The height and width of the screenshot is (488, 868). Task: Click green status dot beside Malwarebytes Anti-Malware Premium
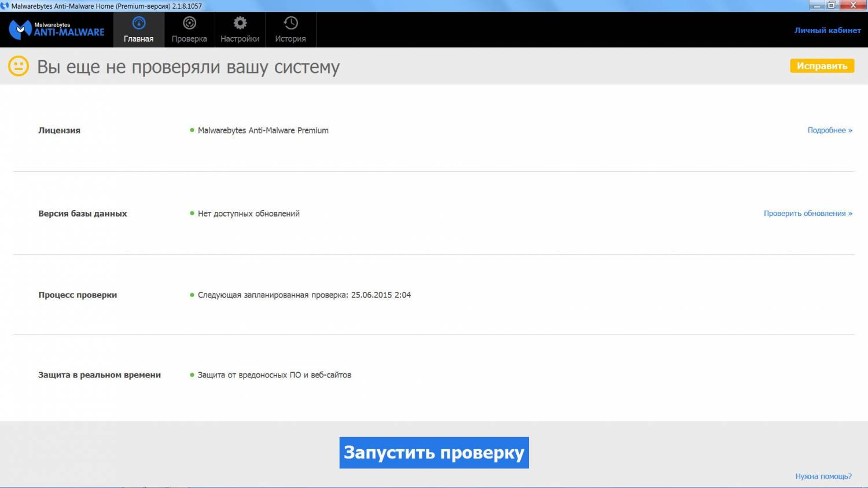192,130
